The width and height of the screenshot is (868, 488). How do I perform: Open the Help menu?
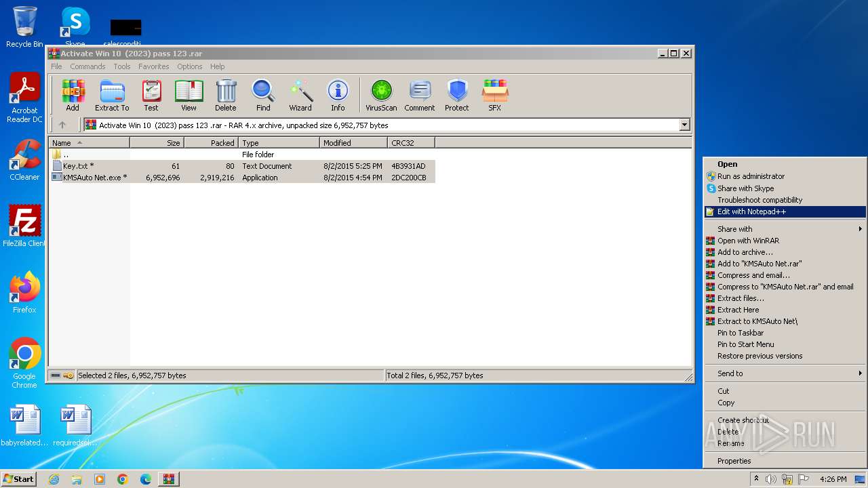point(217,66)
